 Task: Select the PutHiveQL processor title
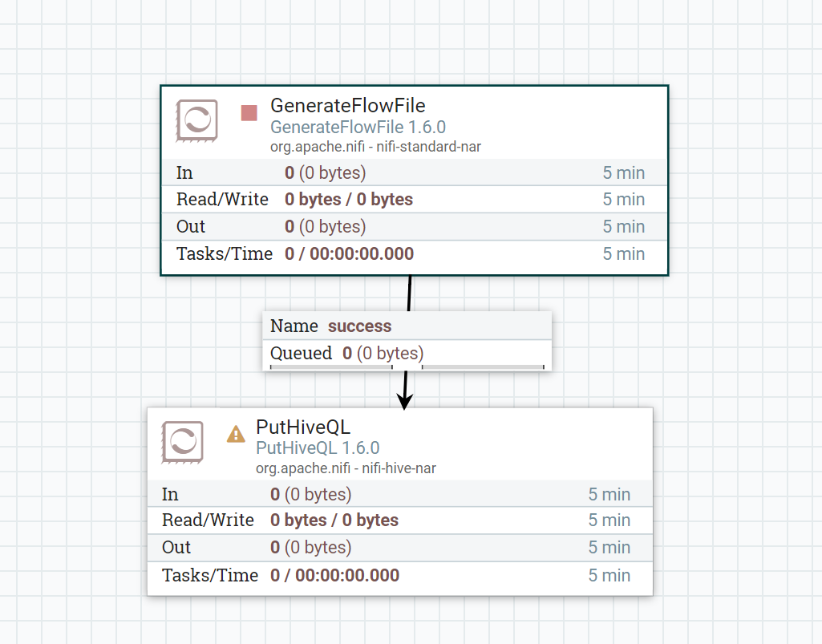303,427
